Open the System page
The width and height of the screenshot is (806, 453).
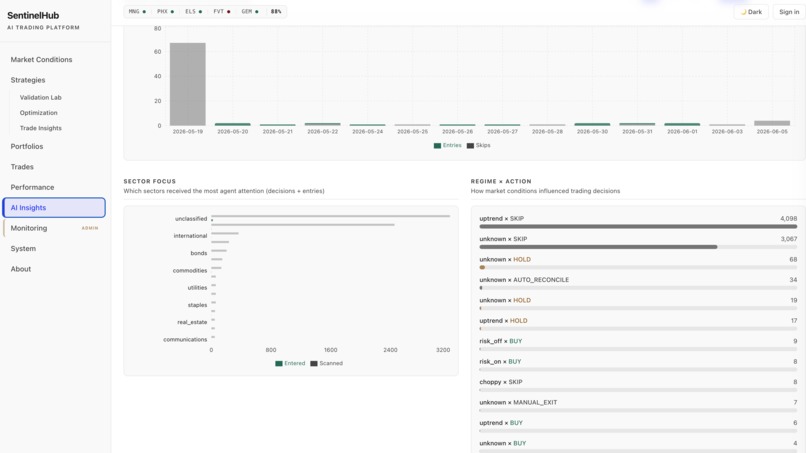[x=23, y=248]
